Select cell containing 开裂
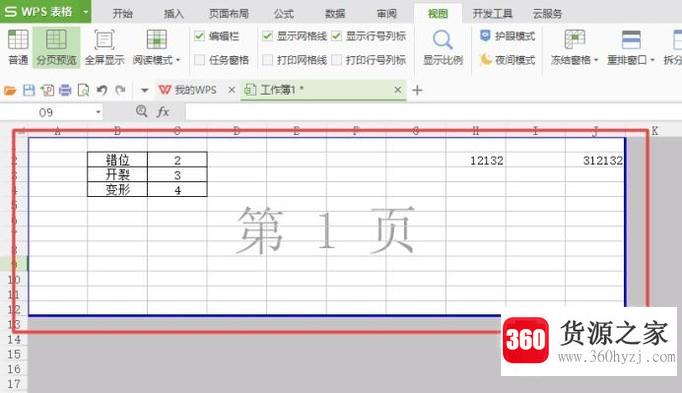 click(117, 175)
